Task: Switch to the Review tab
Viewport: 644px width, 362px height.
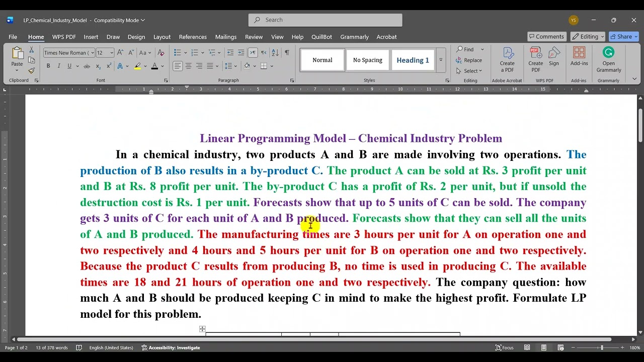Action: coord(254,37)
